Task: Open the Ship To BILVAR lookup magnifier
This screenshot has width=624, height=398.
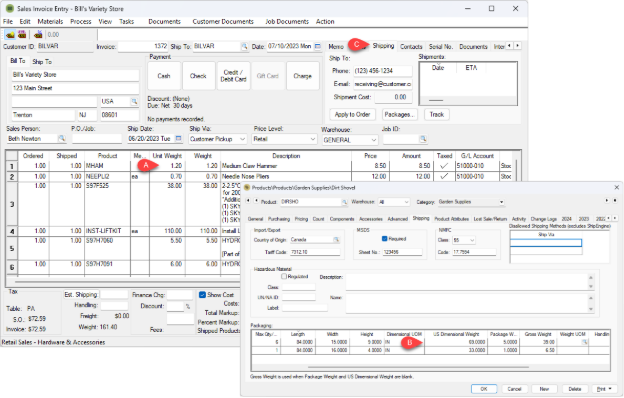Action: (x=244, y=47)
